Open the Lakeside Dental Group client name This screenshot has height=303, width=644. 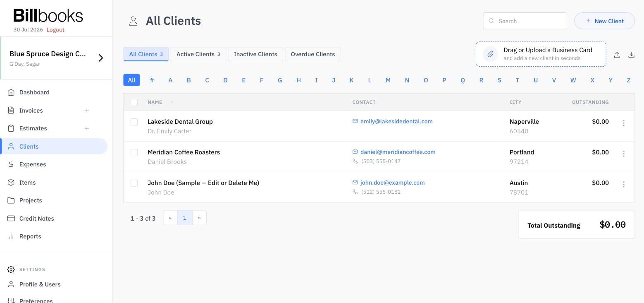pyautogui.click(x=180, y=122)
